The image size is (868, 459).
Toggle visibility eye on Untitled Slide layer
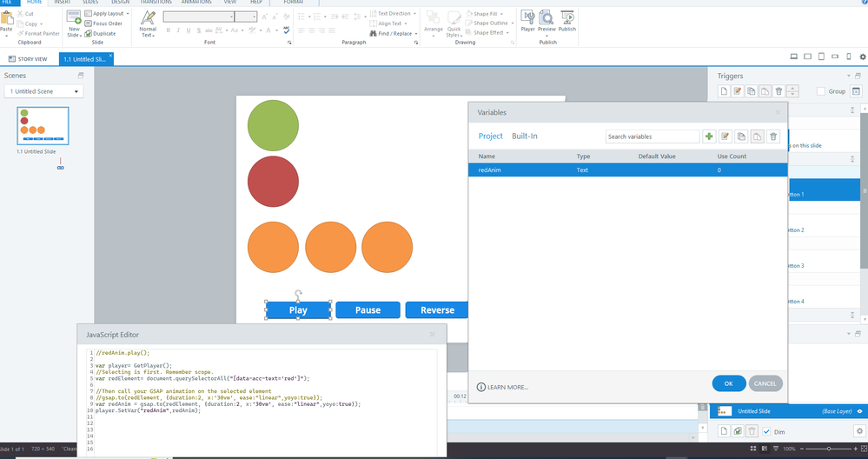point(859,411)
